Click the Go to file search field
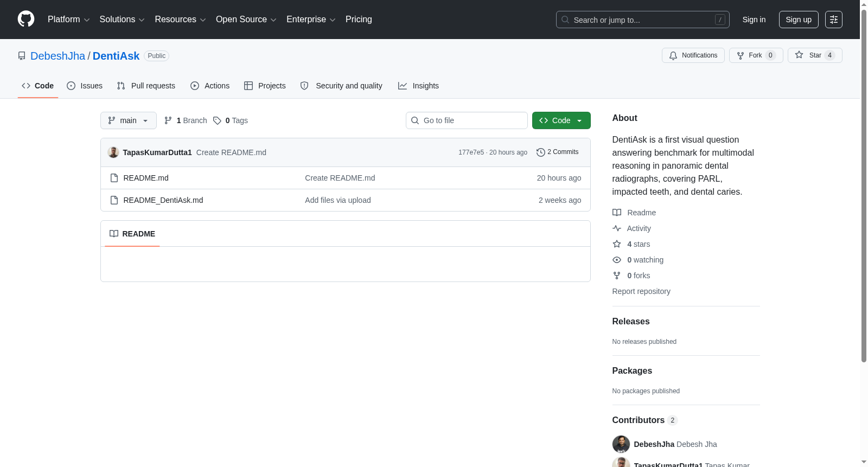Viewport: 868px width, 467px height. [x=467, y=120]
